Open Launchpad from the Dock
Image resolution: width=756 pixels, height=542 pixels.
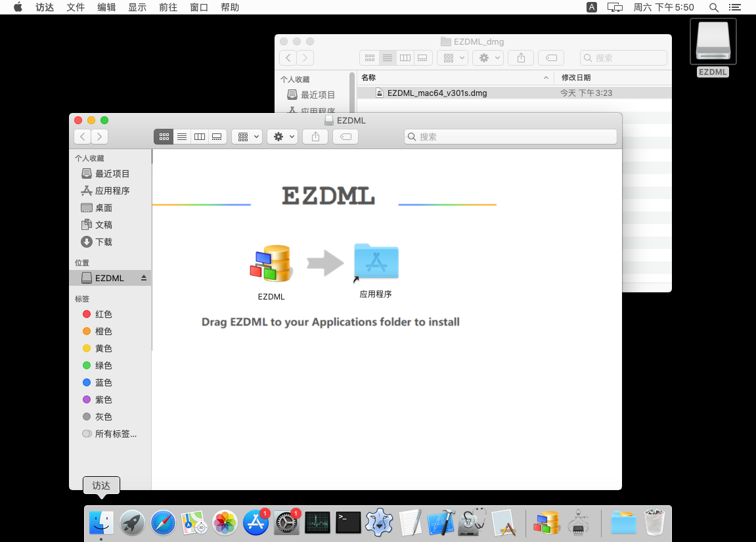tap(132, 523)
